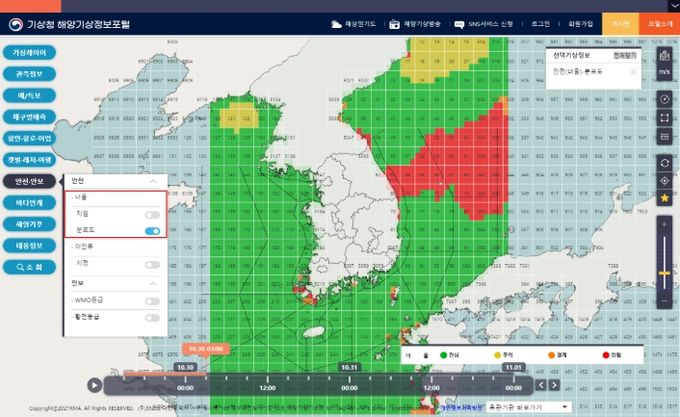Open the 유관기관 바로가기 dropdown

pos(521,407)
